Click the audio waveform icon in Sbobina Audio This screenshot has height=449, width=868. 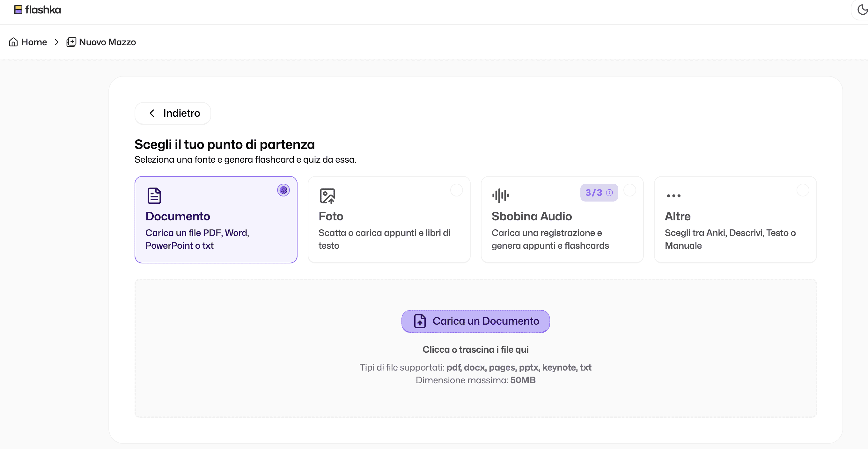tap(500, 195)
